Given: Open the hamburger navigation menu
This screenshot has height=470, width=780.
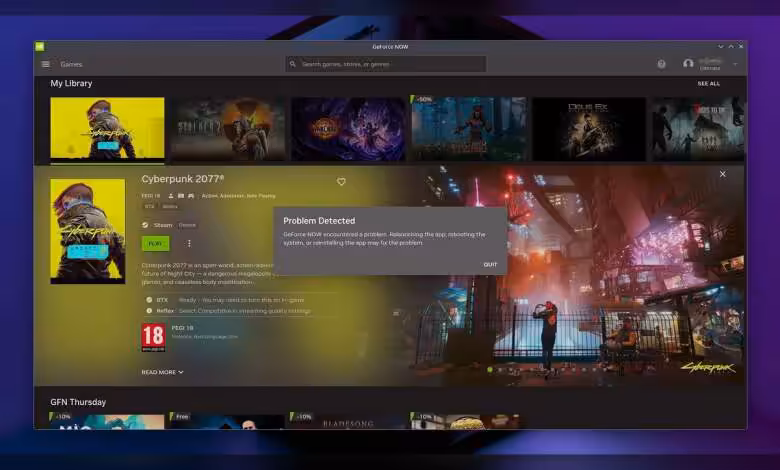Looking at the screenshot, I should click(45, 64).
